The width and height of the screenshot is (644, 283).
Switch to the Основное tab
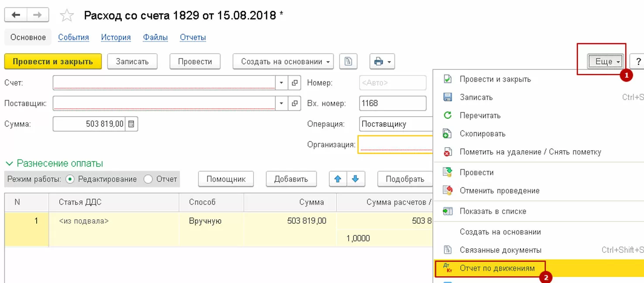click(28, 38)
